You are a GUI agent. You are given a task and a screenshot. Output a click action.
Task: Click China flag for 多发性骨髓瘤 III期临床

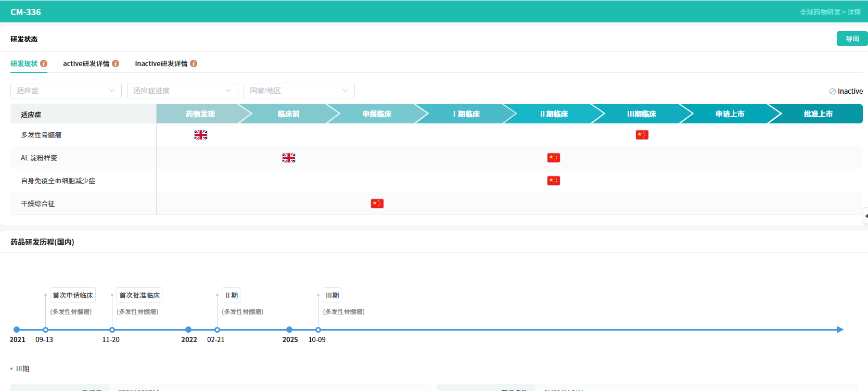coord(642,135)
